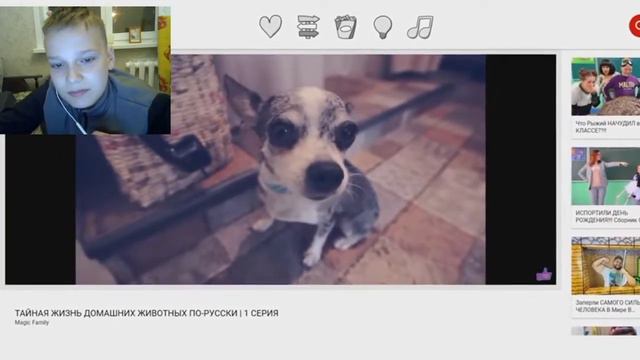
Task: Click title 'ТАЙНАЯ ЖИЗНЬ ДОМАШНИХ ЖИВОТНЫХ ПО-РУССКИ'
Action: (147, 313)
